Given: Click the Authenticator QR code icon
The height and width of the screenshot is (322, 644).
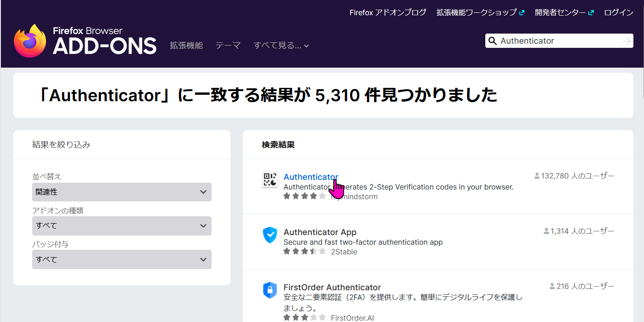Looking at the screenshot, I should (x=270, y=180).
